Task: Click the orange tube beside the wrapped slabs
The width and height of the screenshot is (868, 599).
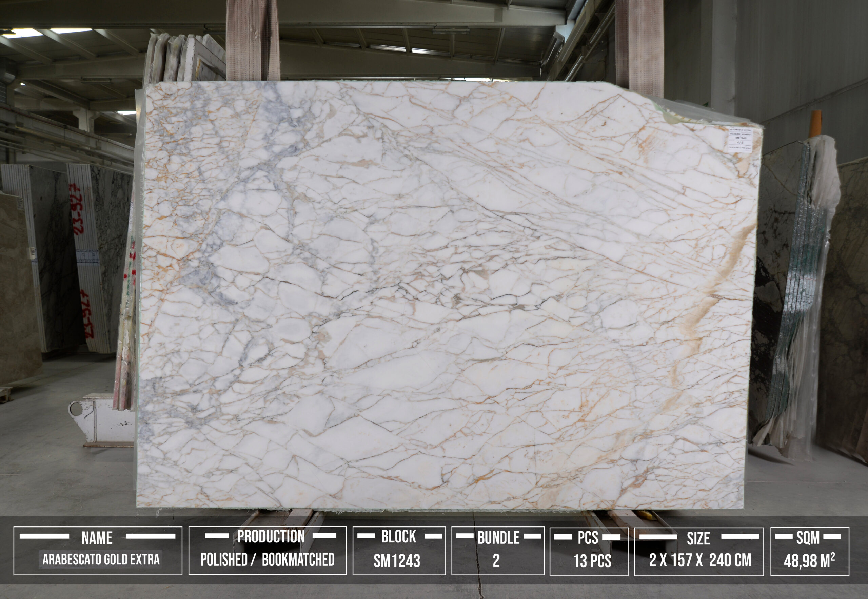Action: 815,123
